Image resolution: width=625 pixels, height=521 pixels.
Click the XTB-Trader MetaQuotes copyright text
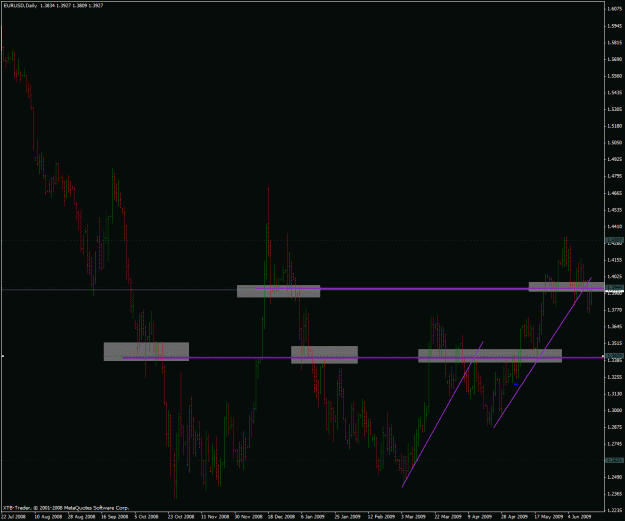point(66,508)
